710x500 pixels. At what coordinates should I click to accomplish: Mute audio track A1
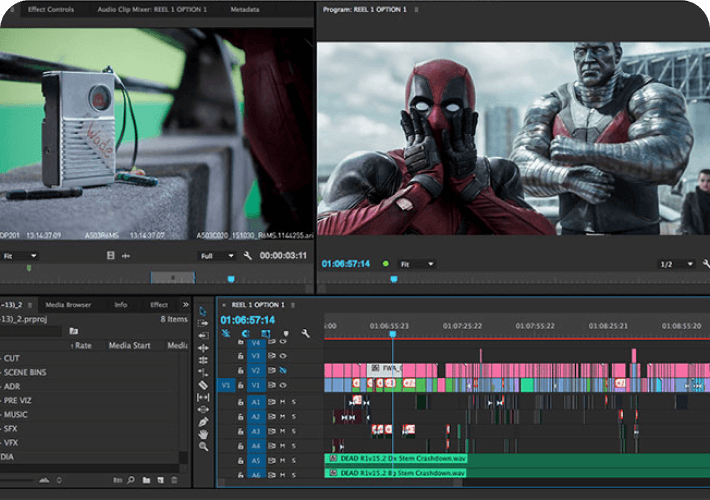click(283, 402)
